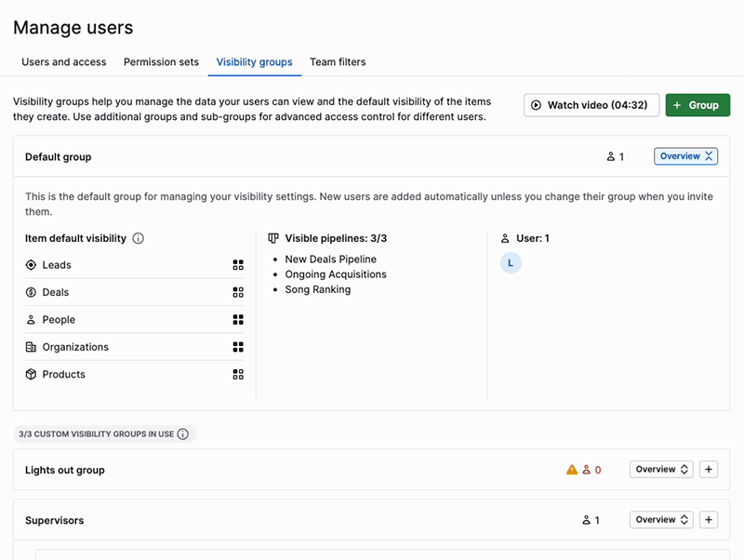This screenshot has width=744, height=560.
Task: Add a sub-group under Supervisors with the plus button
Action: point(709,520)
